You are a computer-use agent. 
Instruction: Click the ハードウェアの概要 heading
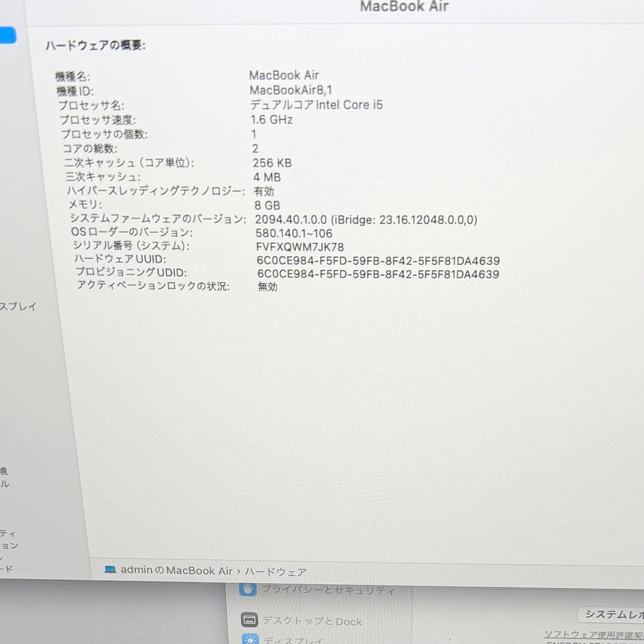coord(95,44)
